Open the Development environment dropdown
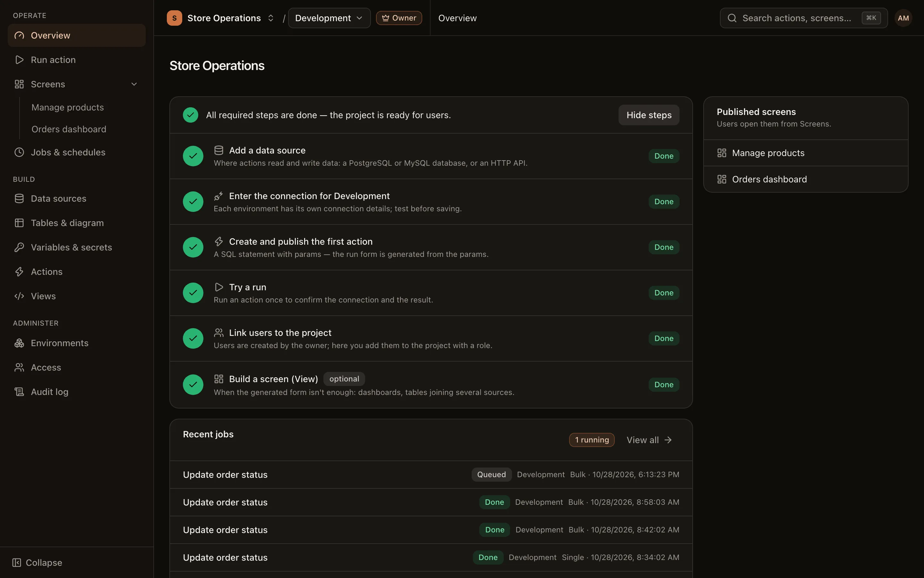Image resolution: width=924 pixels, height=578 pixels. (329, 18)
